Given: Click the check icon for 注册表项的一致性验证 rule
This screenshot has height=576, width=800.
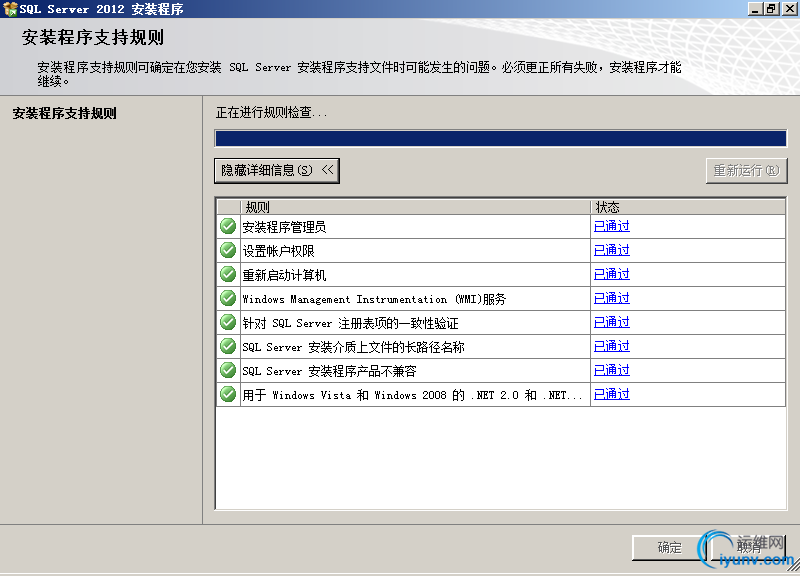Looking at the screenshot, I should [228, 322].
